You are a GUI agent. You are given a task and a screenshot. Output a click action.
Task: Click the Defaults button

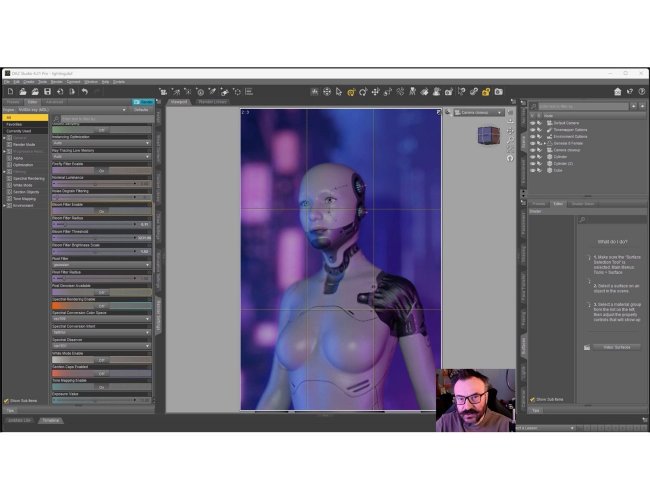tap(141, 110)
